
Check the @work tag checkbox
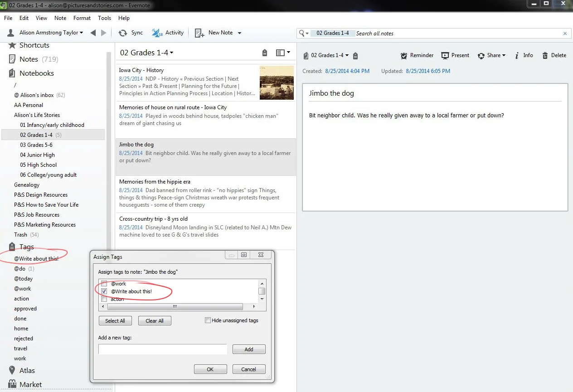[x=104, y=284]
